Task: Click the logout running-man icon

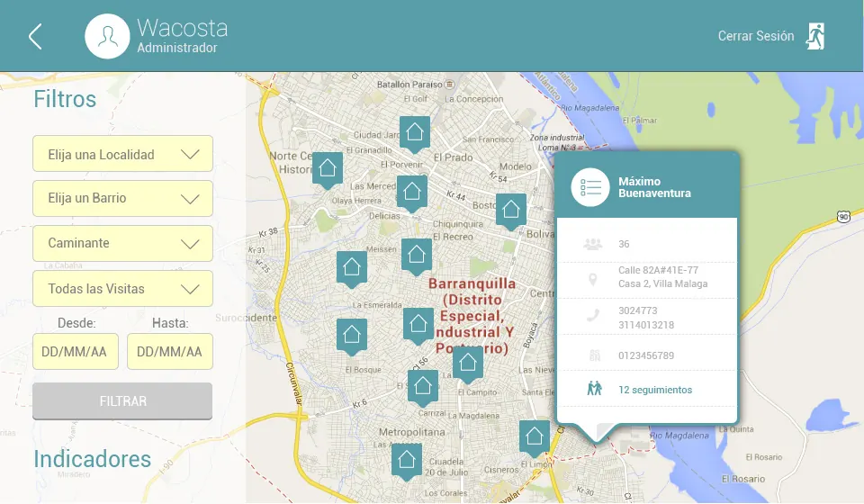Action: [815, 36]
